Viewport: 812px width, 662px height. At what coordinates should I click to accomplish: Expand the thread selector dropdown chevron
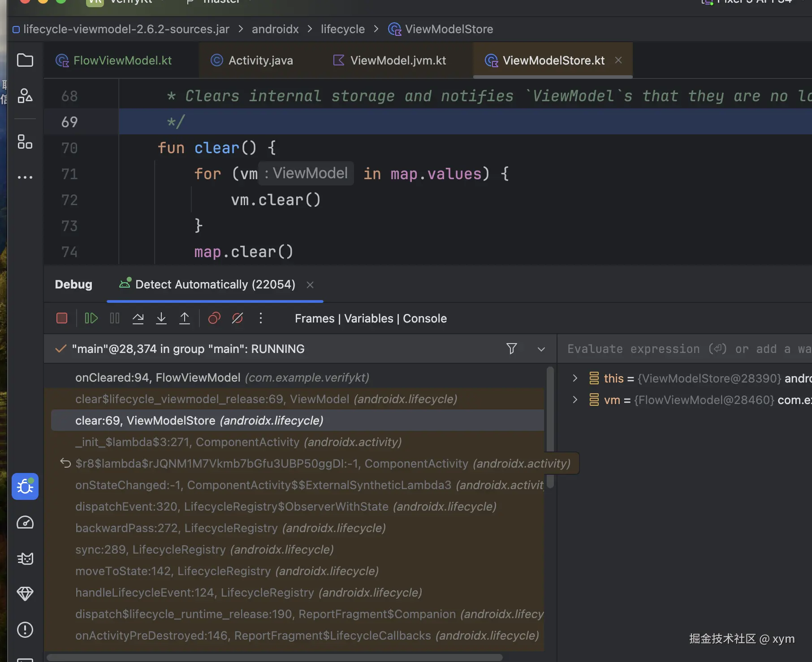point(541,349)
